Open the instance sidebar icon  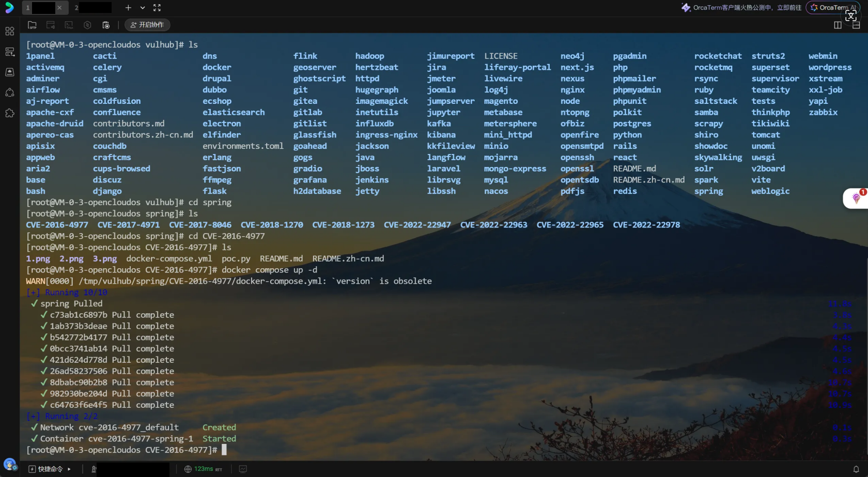(x=10, y=72)
